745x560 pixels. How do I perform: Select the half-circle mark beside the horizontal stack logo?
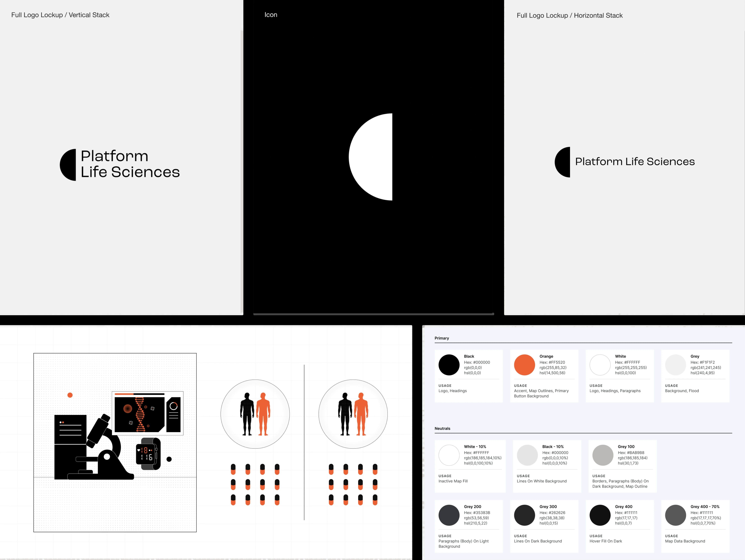562,162
